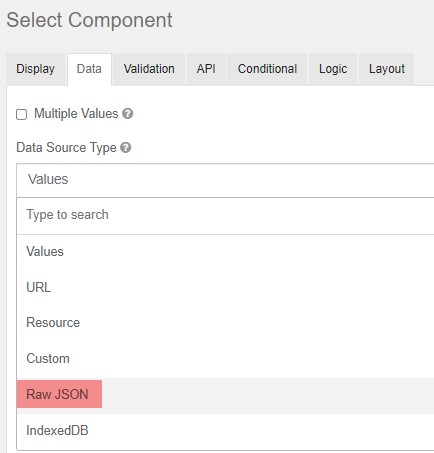Open the Data Source Type dropdown showing Values
434x453 pixels.
pos(225,180)
